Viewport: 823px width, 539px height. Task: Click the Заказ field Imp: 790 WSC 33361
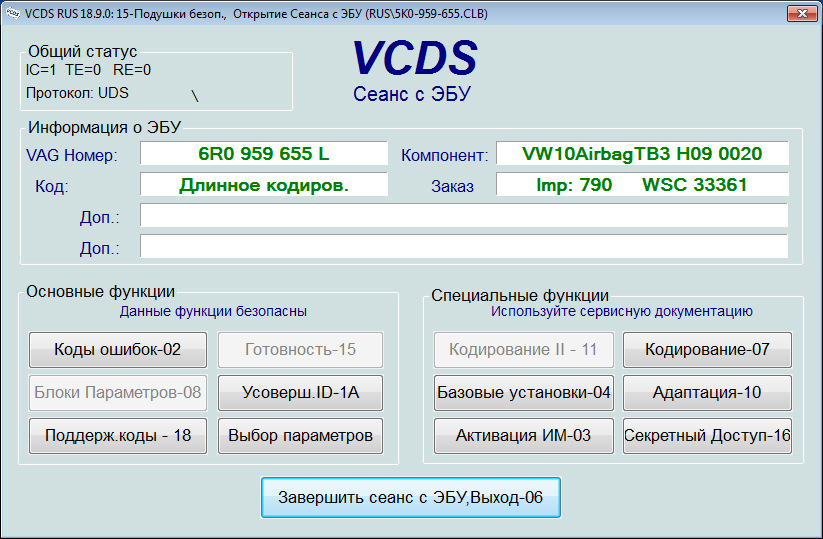tap(642, 185)
